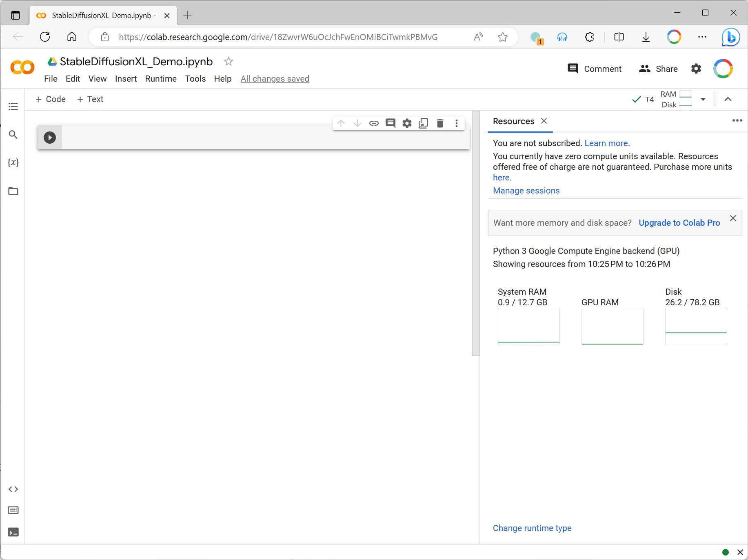Star the StableDiffusionXL_Demo notebook
748x560 pixels.
pos(229,61)
